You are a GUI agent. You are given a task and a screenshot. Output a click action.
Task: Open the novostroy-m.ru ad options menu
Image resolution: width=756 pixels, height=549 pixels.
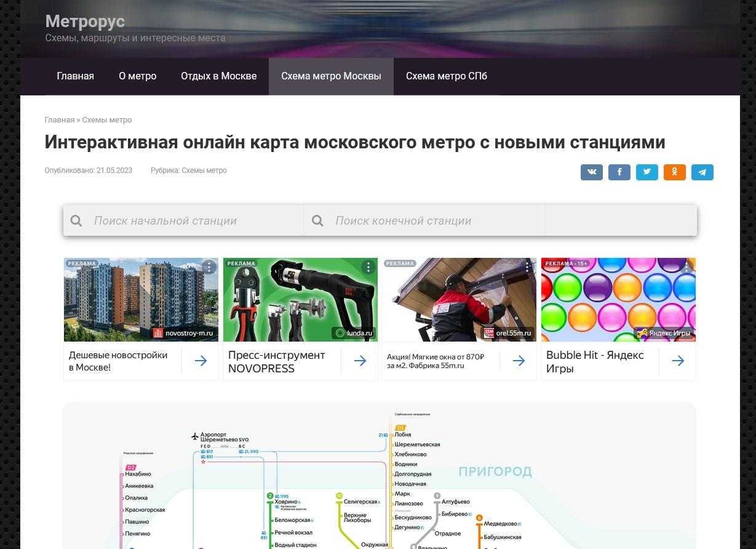[x=209, y=267]
